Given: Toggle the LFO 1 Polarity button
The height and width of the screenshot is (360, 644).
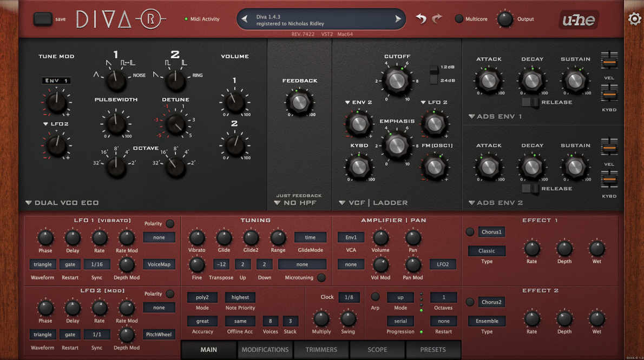Looking at the screenshot, I should (170, 223).
